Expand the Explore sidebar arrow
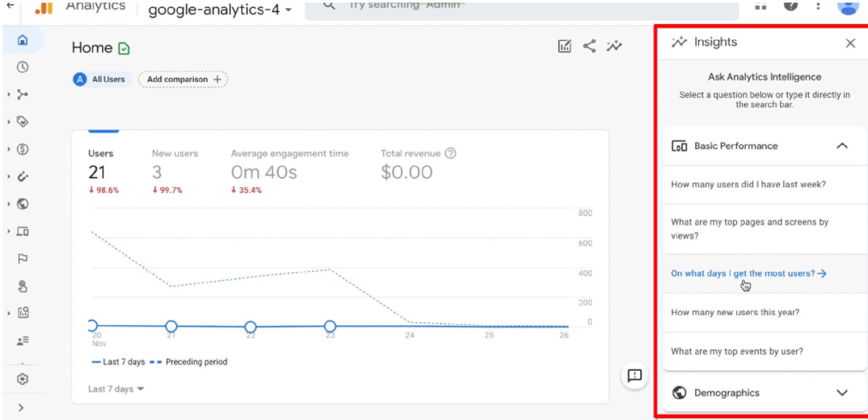This screenshot has width=868, height=420. [9, 313]
